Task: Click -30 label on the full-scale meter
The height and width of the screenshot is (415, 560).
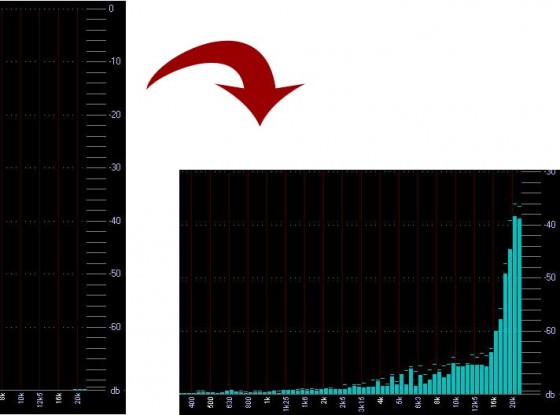Action: tap(115, 168)
